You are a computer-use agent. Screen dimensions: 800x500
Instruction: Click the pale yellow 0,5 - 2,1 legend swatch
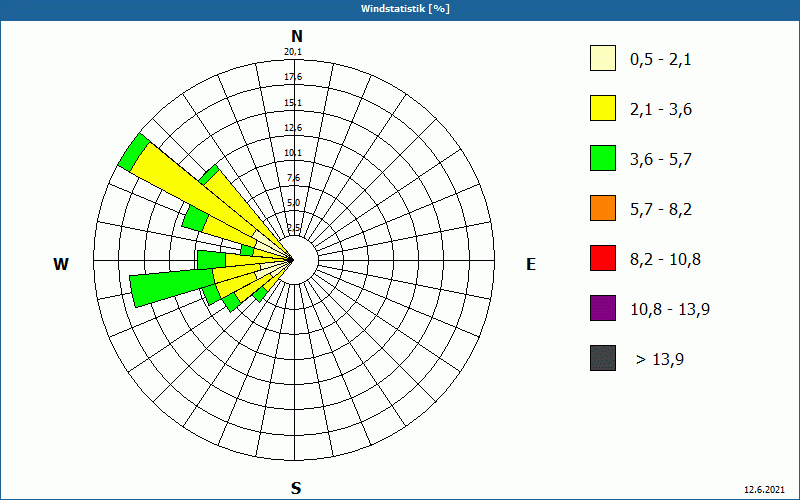(x=603, y=58)
